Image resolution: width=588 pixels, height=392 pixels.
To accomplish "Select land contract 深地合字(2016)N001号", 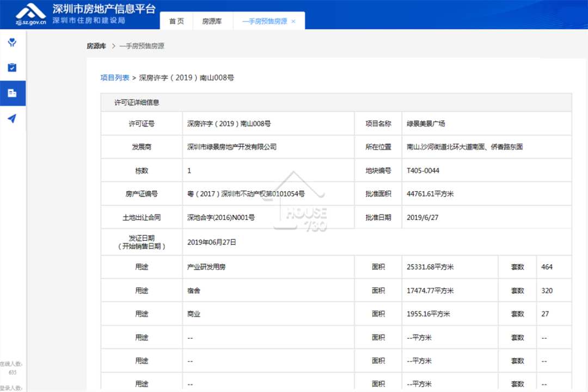I will point(221,218).
